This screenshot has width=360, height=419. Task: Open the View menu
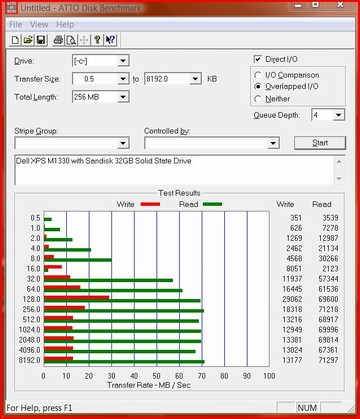(39, 24)
